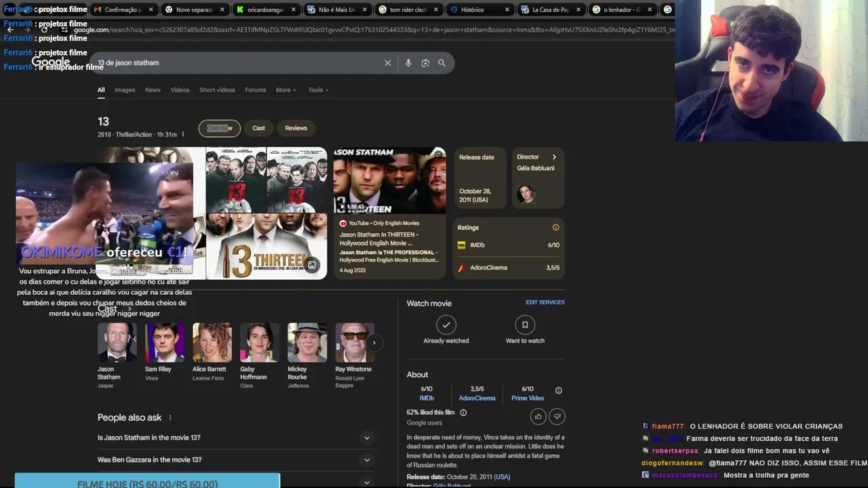Open Gaby Hoffmann cast photo
This screenshot has width=868, height=488.
coord(260,342)
